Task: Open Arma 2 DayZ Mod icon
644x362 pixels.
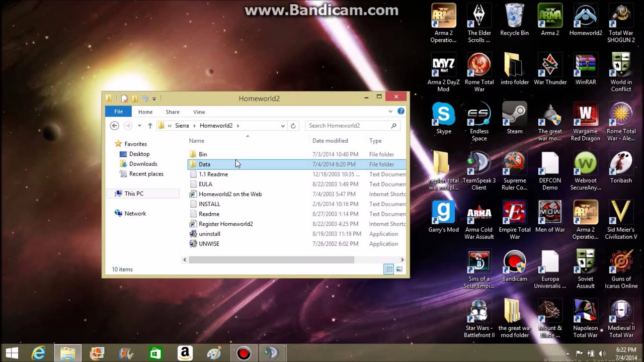Action: [x=444, y=73]
